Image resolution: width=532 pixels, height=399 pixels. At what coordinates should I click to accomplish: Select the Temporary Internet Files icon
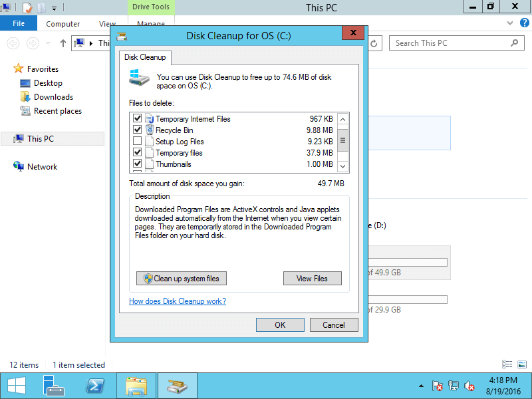point(149,118)
